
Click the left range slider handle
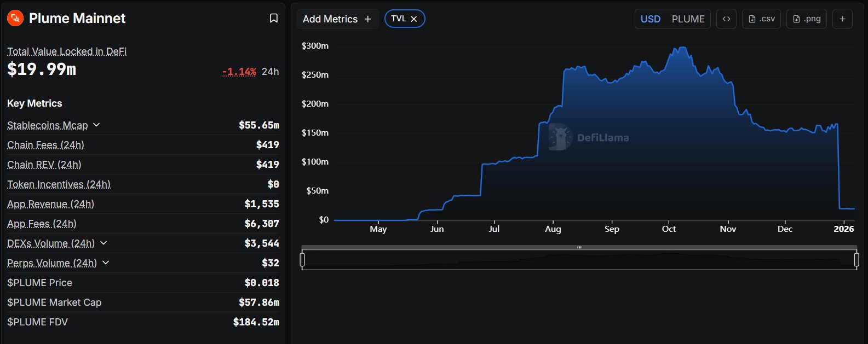coord(302,260)
